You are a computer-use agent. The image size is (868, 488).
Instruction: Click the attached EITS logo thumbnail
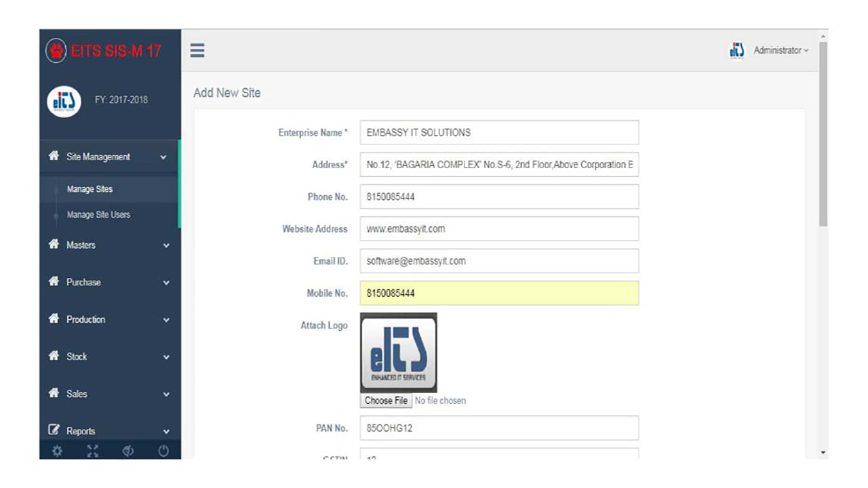[399, 352]
